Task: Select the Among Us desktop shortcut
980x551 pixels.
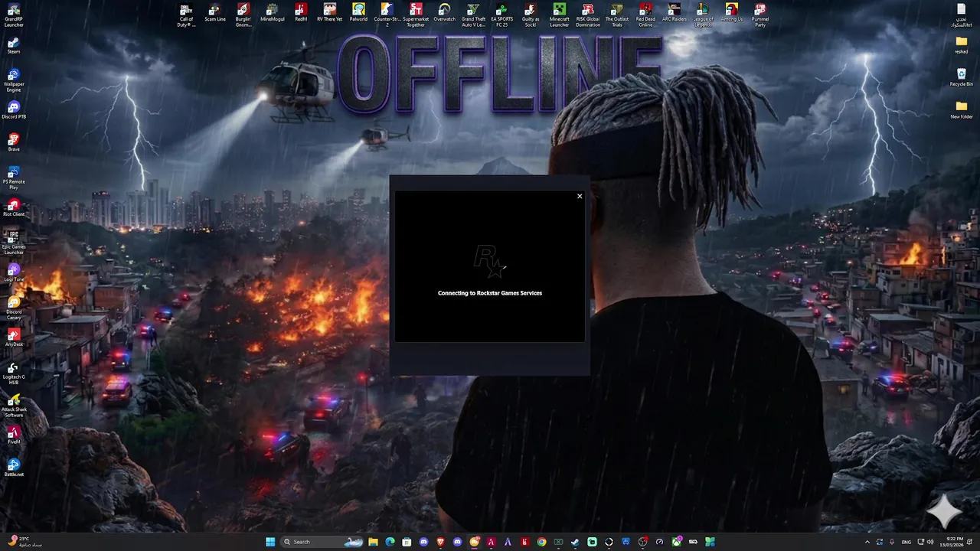Action: [x=732, y=13]
